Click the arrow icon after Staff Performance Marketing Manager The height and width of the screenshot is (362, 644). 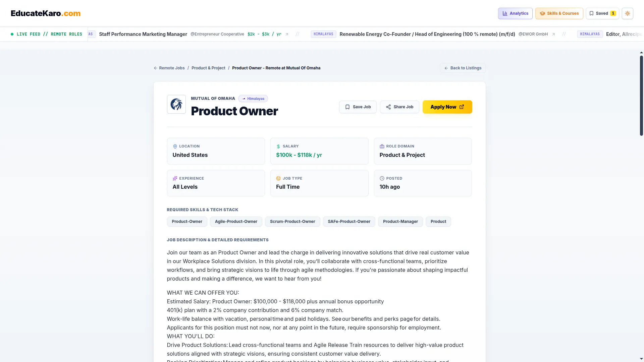click(x=287, y=34)
